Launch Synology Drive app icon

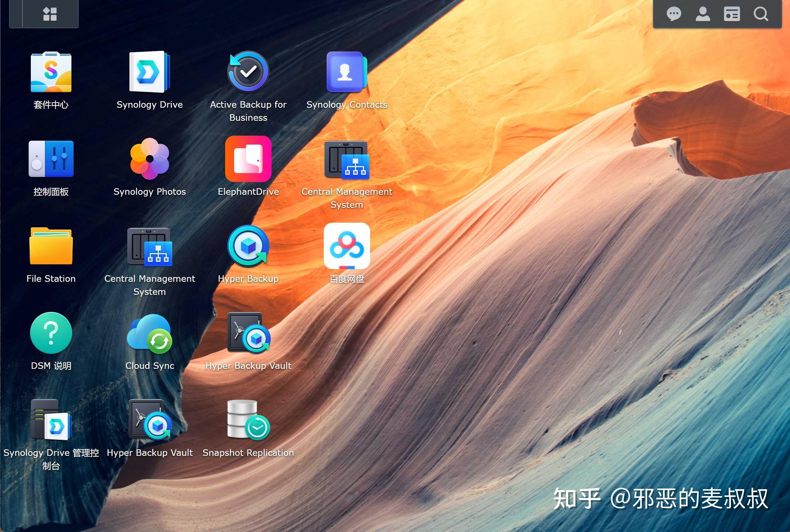[x=149, y=72]
